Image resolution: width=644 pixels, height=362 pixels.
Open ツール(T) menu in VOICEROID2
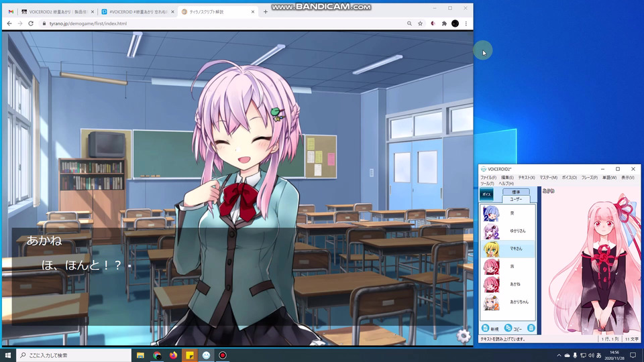click(x=487, y=184)
